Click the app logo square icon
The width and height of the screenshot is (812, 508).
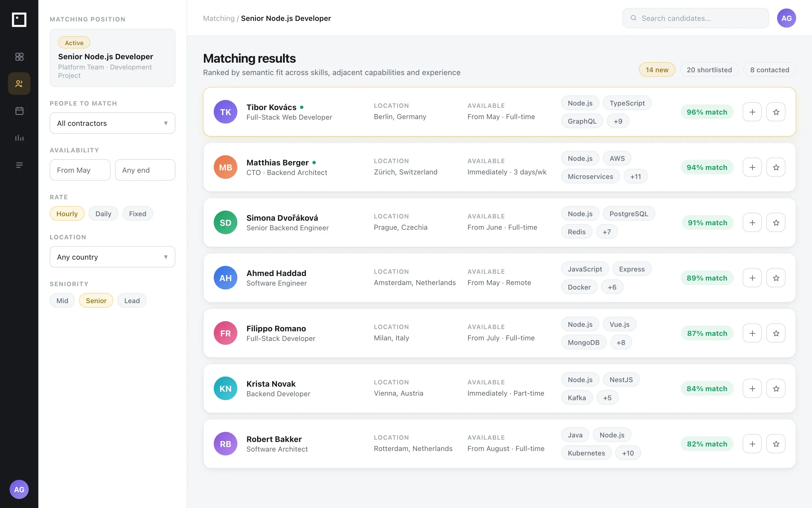pyautogui.click(x=19, y=19)
